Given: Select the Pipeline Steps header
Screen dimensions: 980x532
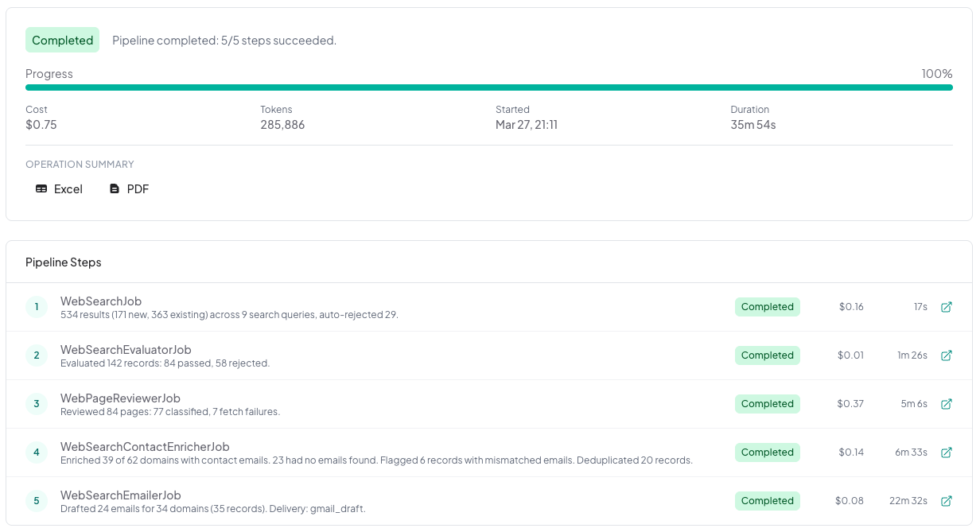Looking at the screenshot, I should (63, 262).
